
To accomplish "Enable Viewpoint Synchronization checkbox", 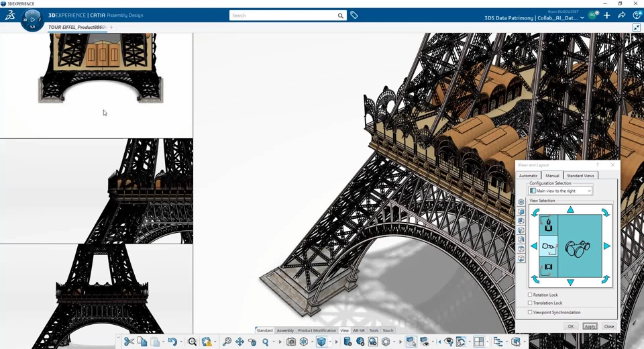I will [x=530, y=312].
